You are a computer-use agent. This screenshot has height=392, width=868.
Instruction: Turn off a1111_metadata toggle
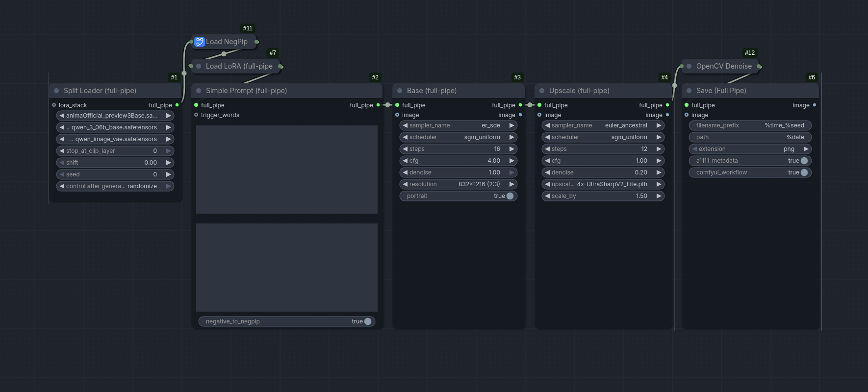tap(804, 161)
